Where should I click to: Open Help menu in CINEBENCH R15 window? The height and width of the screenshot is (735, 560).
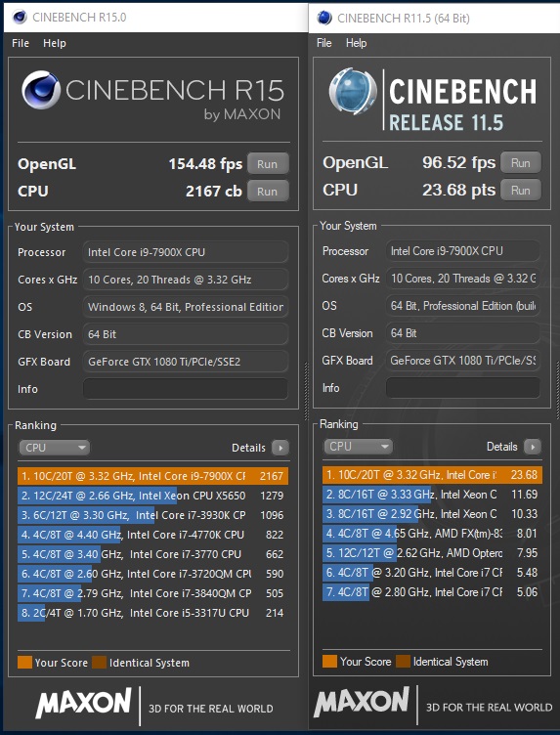55,43
